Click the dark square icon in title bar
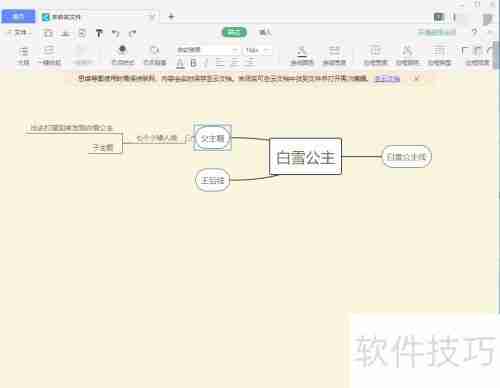 (439, 17)
